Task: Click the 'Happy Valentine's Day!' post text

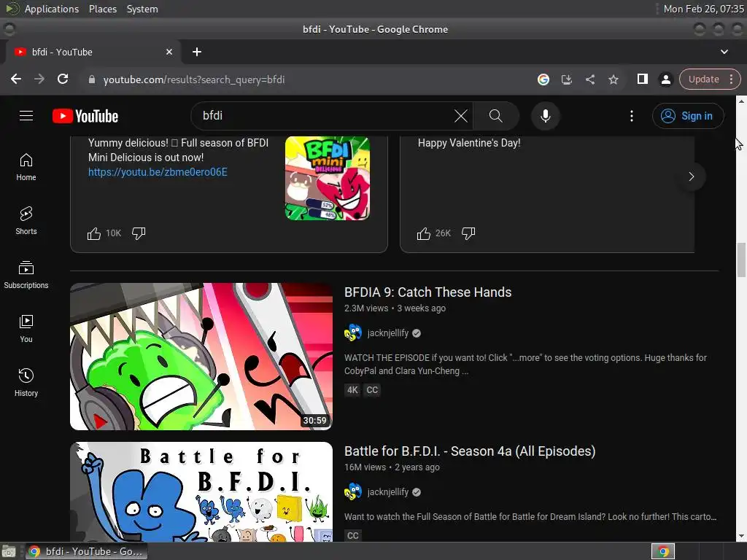Action: [x=469, y=143]
